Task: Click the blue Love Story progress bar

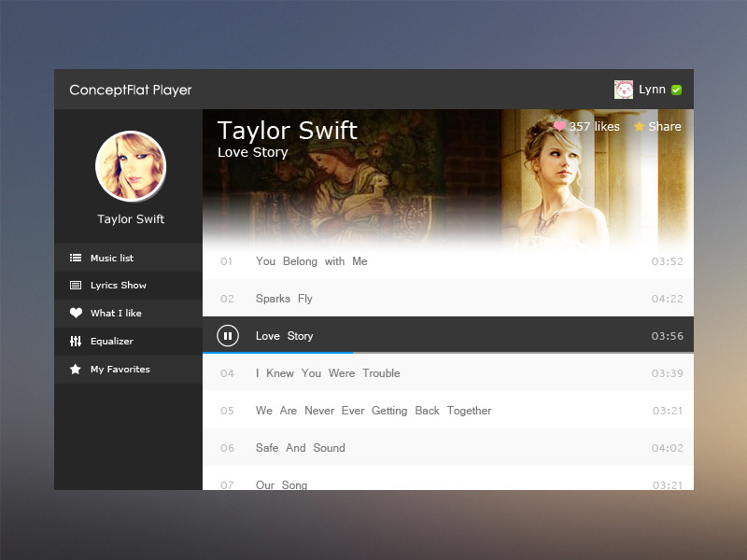Action: pos(277,353)
